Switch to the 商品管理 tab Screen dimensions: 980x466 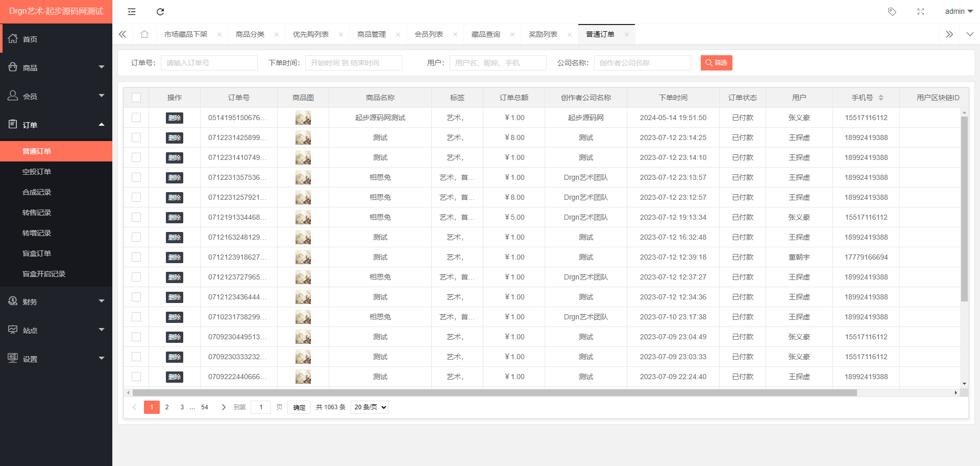click(372, 34)
